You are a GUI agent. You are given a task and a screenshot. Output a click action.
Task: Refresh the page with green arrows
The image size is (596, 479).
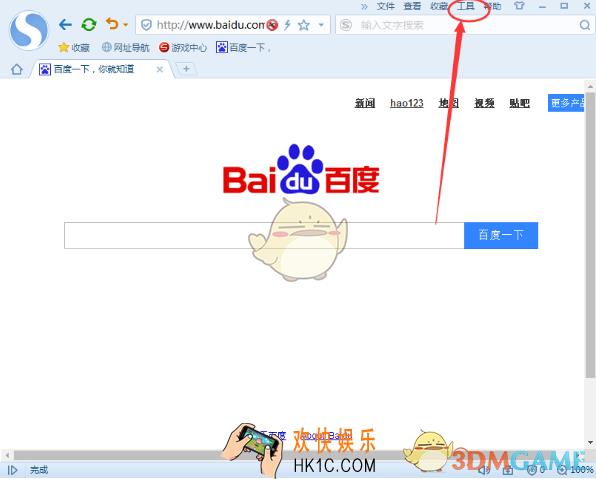click(89, 25)
